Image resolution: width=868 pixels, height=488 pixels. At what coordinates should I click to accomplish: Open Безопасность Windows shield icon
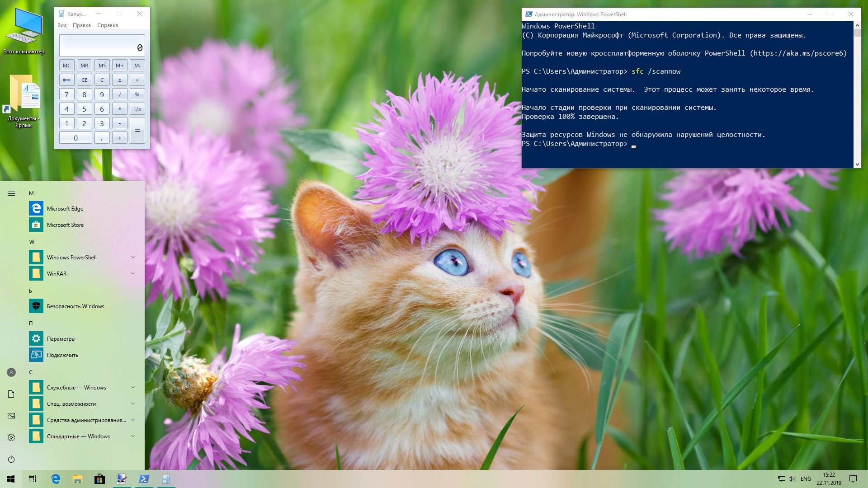[36, 306]
